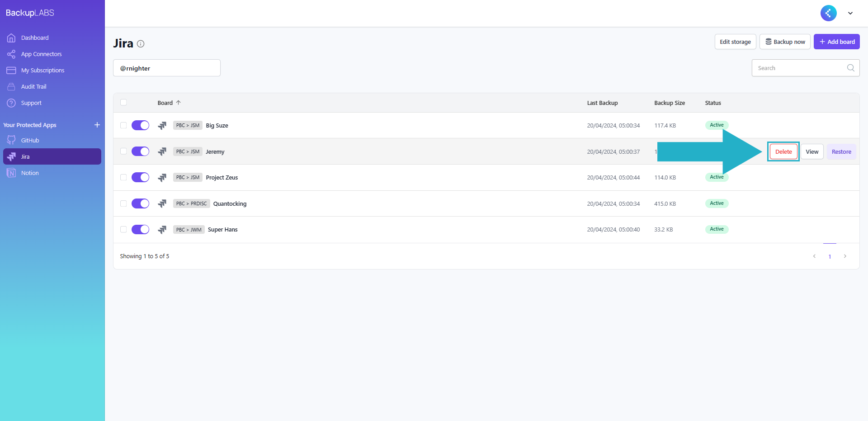This screenshot has height=421, width=868.
Task: Sort by Board column arrow
Action: click(179, 103)
